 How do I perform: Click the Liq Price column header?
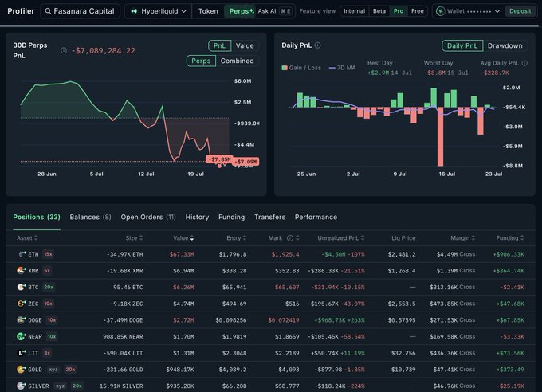[x=403, y=237]
